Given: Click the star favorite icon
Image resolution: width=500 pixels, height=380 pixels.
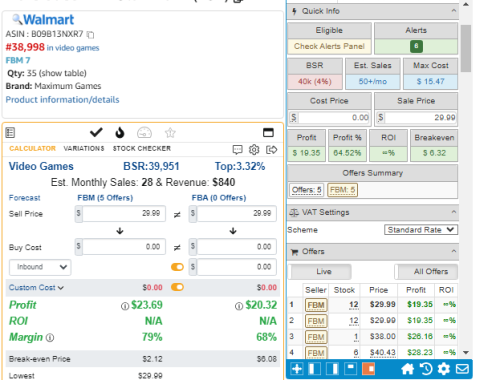Looking at the screenshot, I should 170,133.
